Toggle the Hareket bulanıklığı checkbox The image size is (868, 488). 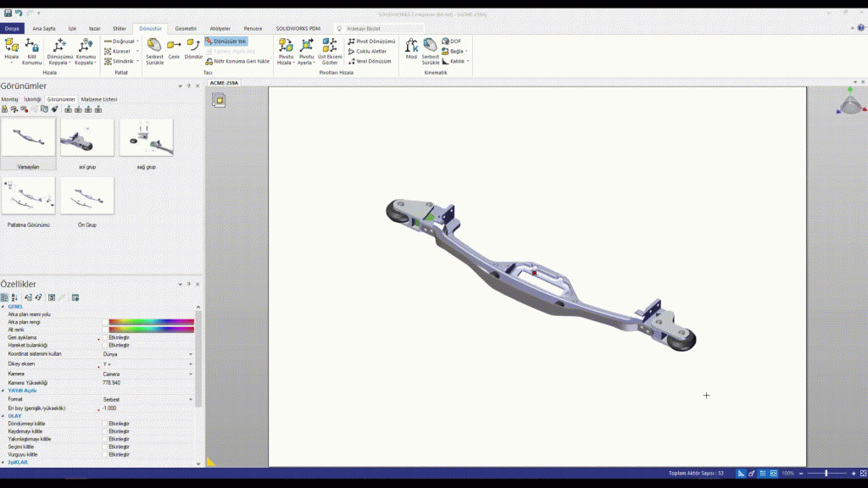click(105, 345)
